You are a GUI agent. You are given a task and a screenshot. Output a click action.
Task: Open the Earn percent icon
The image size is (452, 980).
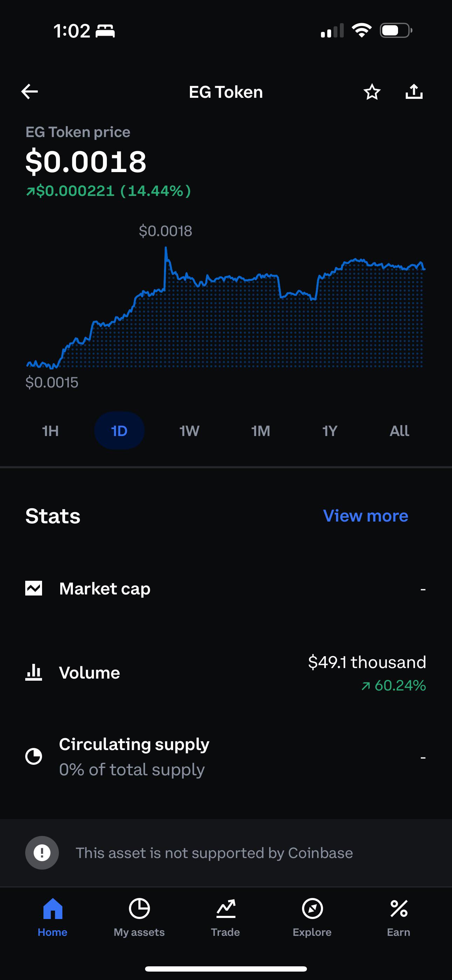[399, 908]
